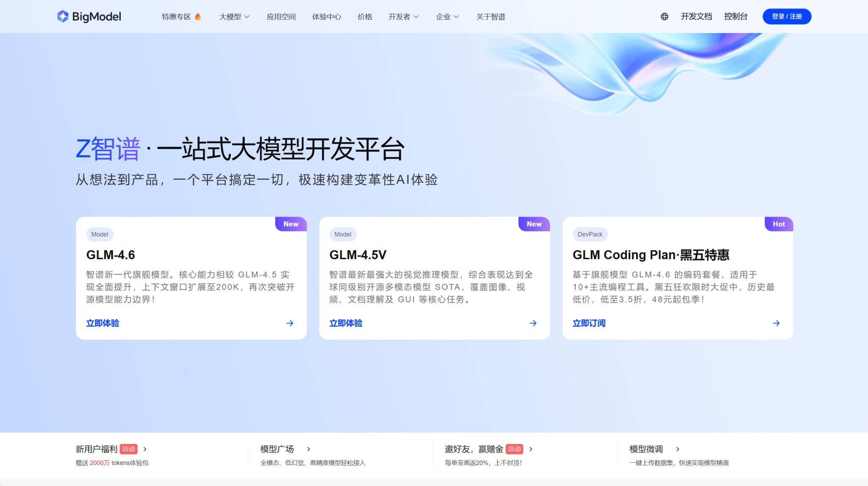
Task: Click the chevron beside 新用户福利
Action: click(145, 449)
